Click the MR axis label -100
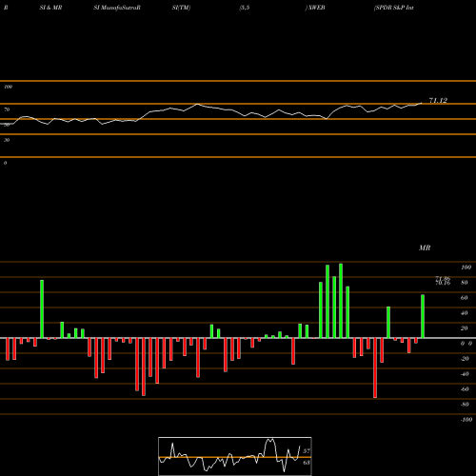 point(466,420)
